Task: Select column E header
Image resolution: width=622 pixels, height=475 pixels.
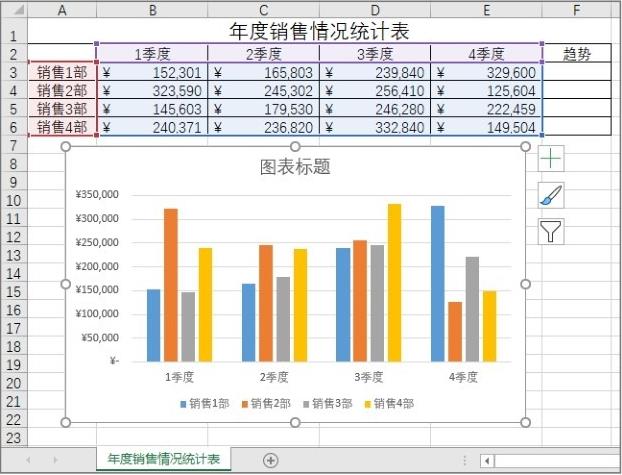Action: point(486,10)
